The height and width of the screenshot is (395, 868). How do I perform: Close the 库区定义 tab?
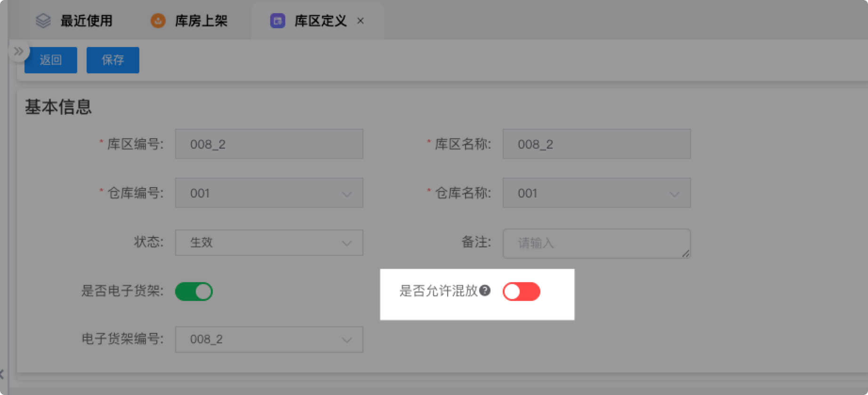pyautogui.click(x=361, y=21)
